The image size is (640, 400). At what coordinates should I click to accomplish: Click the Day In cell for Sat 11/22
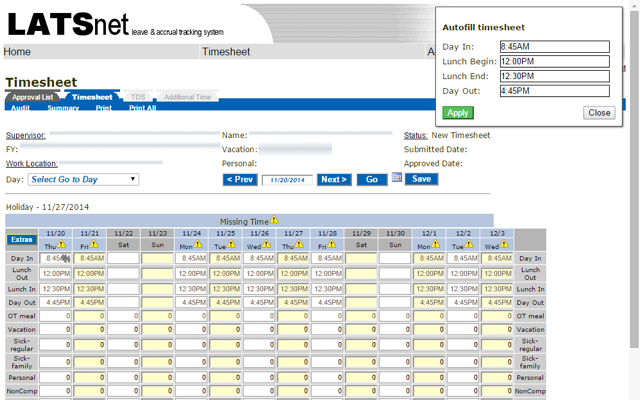pyautogui.click(x=123, y=258)
